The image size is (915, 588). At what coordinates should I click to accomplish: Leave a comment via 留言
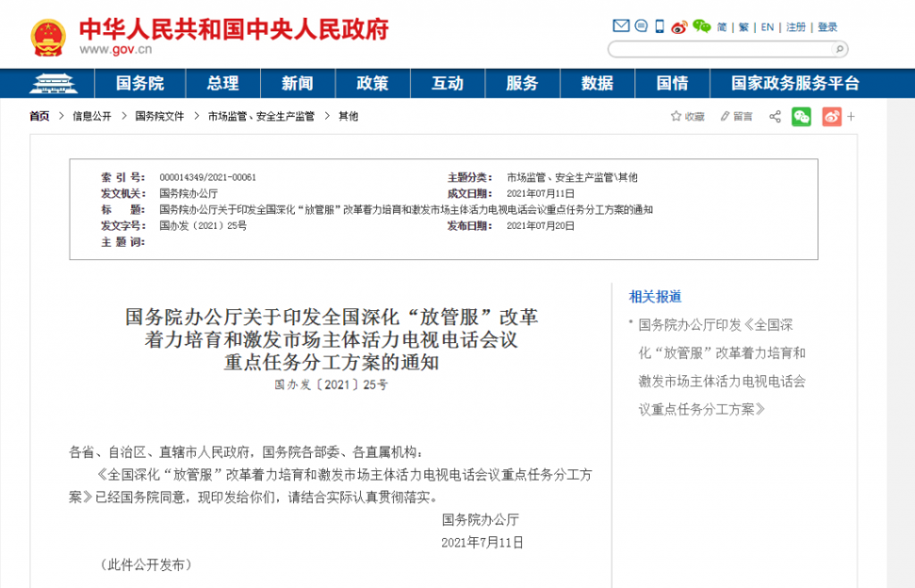(x=736, y=117)
